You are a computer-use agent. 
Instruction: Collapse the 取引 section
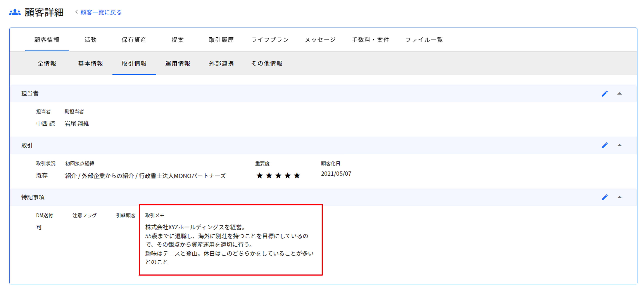coord(619,145)
